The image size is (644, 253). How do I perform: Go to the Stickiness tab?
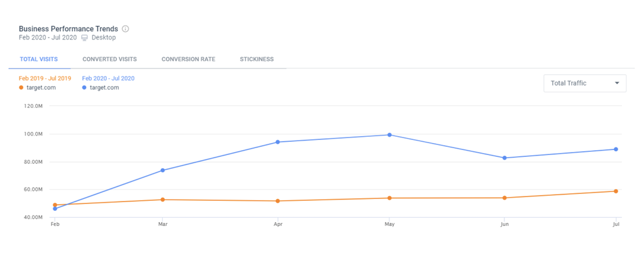(257, 60)
